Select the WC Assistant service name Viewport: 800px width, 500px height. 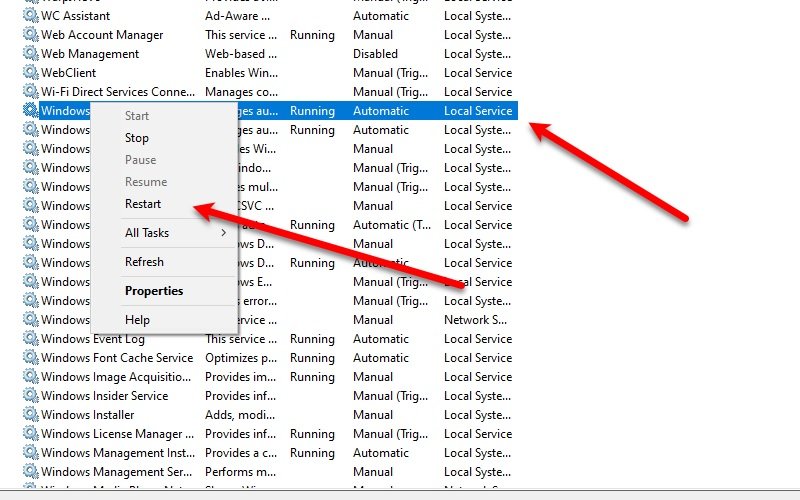pyautogui.click(x=76, y=16)
